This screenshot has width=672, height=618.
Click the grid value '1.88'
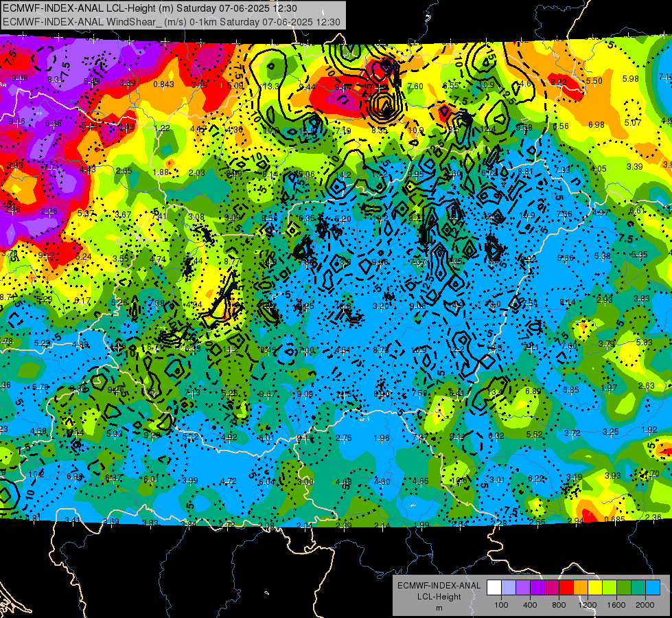[161, 172]
